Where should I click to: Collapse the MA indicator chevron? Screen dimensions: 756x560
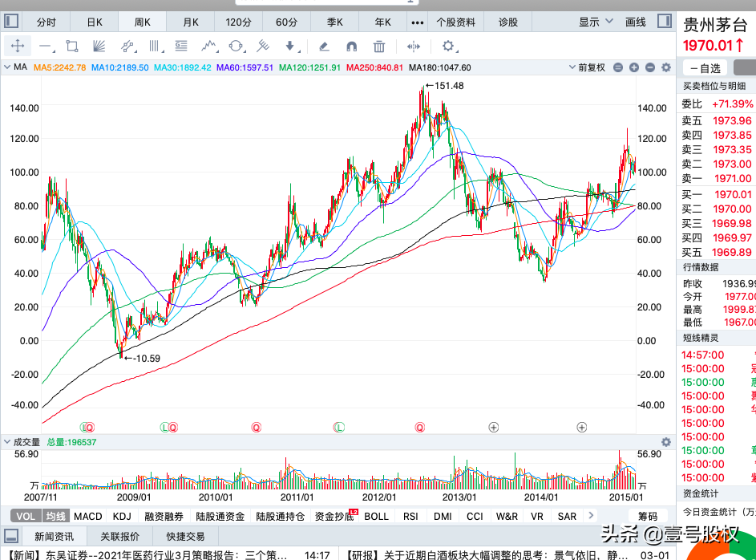point(9,68)
